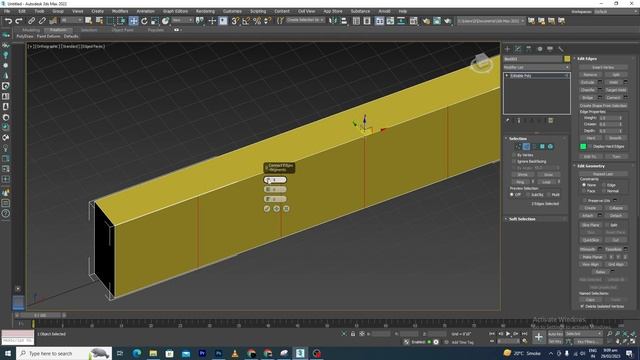The width and height of the screenshot is (640, 360).
Task: Activate the Select Object tool
Action: point(88,20)
